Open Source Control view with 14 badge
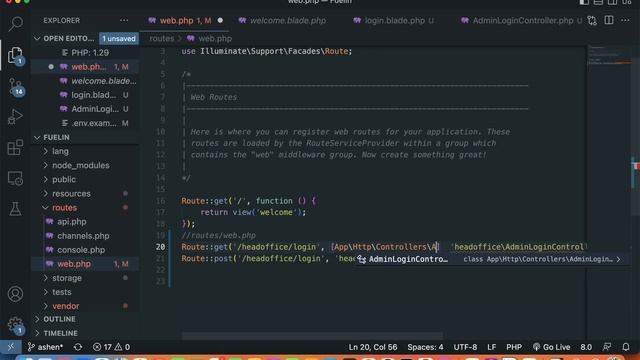The width and height of the screenshot is (640, 360). 16,86
